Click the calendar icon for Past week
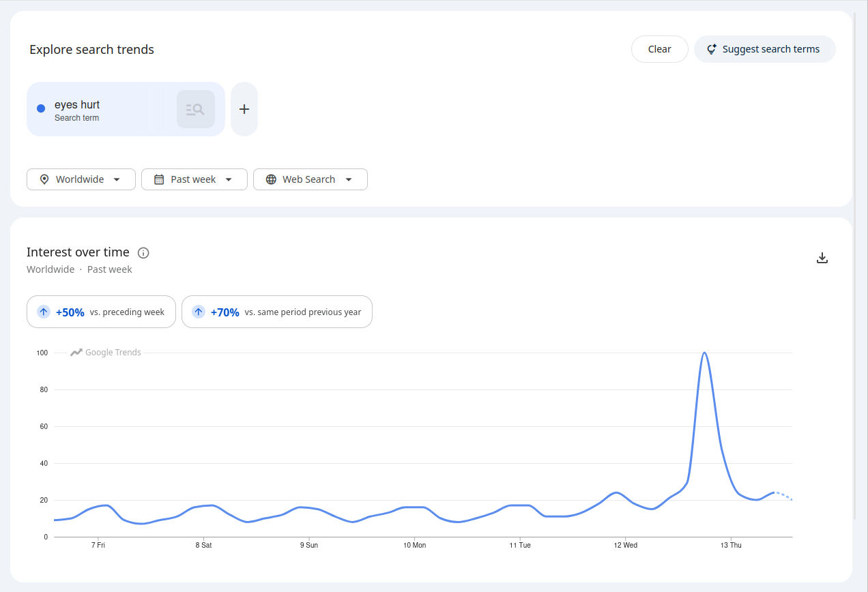 [x=159, y=179]
